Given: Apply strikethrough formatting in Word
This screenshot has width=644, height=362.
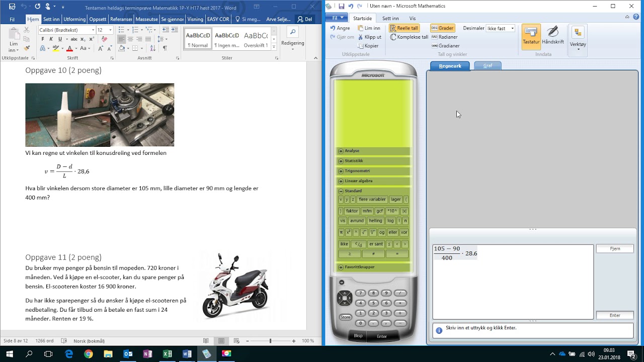Looking at the screenshot, I should (73, 39).
